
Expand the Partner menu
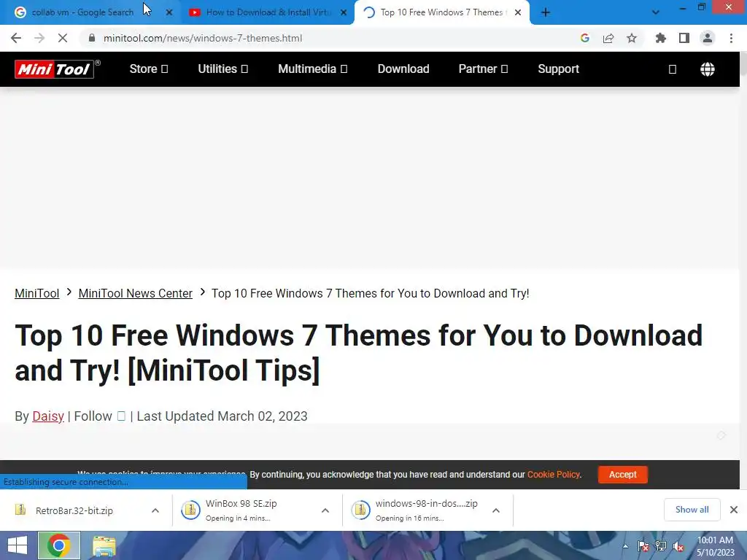483,69
